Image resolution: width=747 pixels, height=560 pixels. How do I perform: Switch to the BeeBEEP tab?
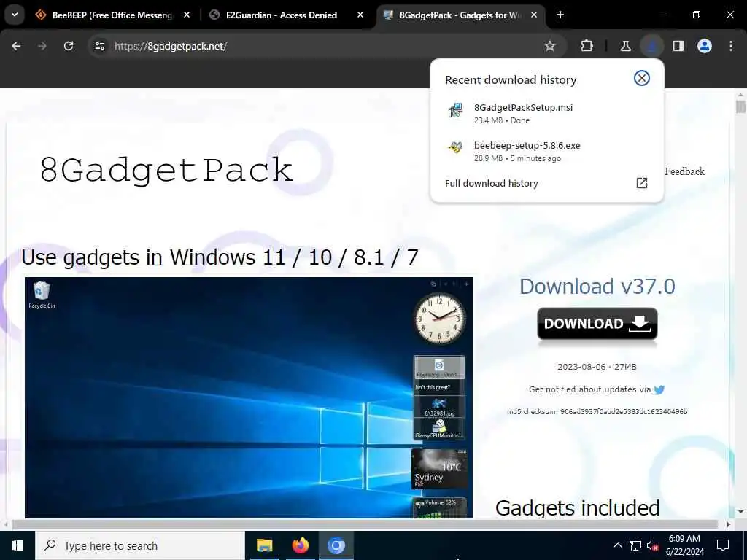(112, 15)
